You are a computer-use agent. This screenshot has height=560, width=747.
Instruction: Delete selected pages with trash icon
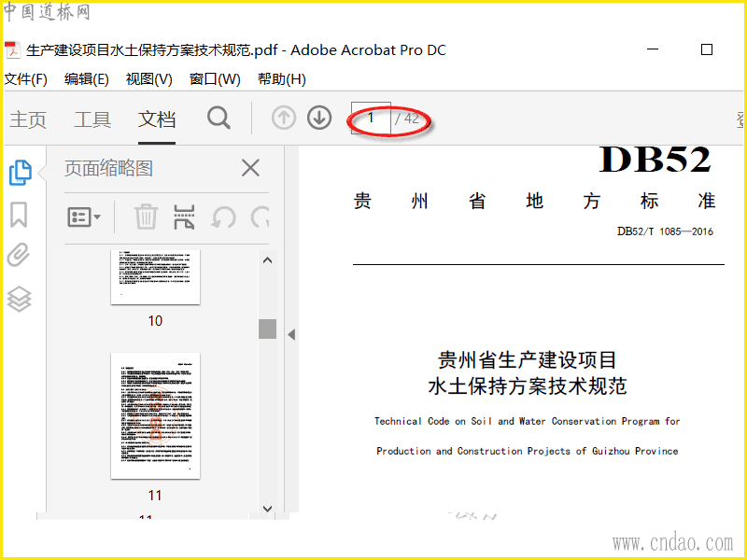point(146,217)
